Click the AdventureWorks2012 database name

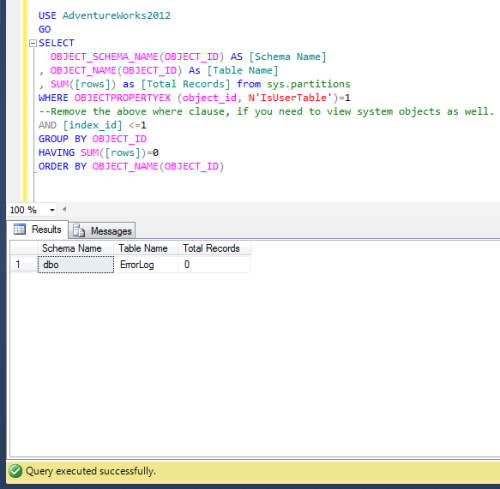point(116,16)
